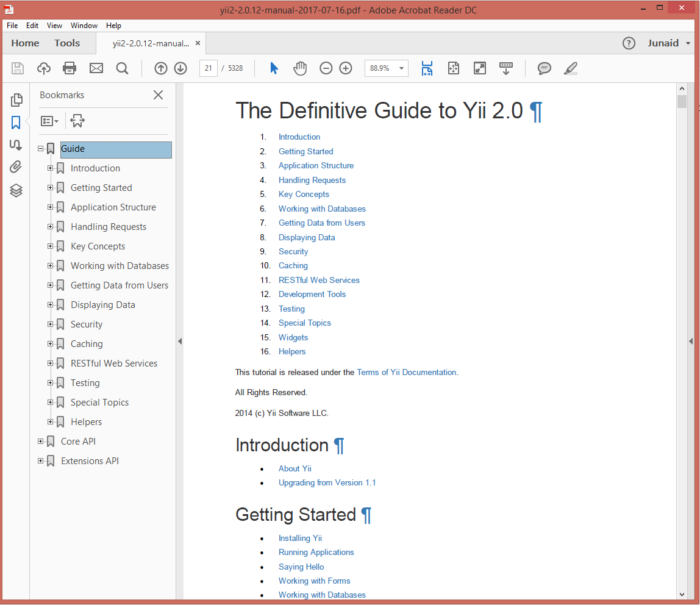Viewport: 700px width, 605px height.
Task: Open Upgrading from Version 1.1 link
Action: tap(327, 483)
